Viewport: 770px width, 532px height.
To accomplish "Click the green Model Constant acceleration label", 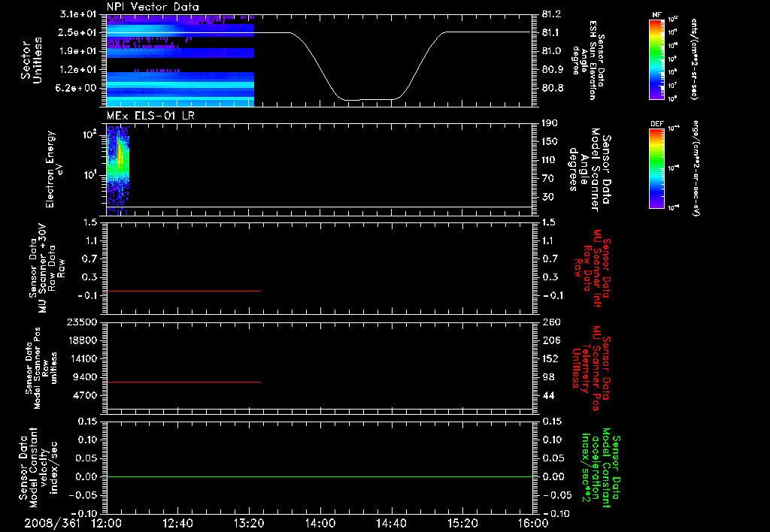I will (x=600, y=467).
